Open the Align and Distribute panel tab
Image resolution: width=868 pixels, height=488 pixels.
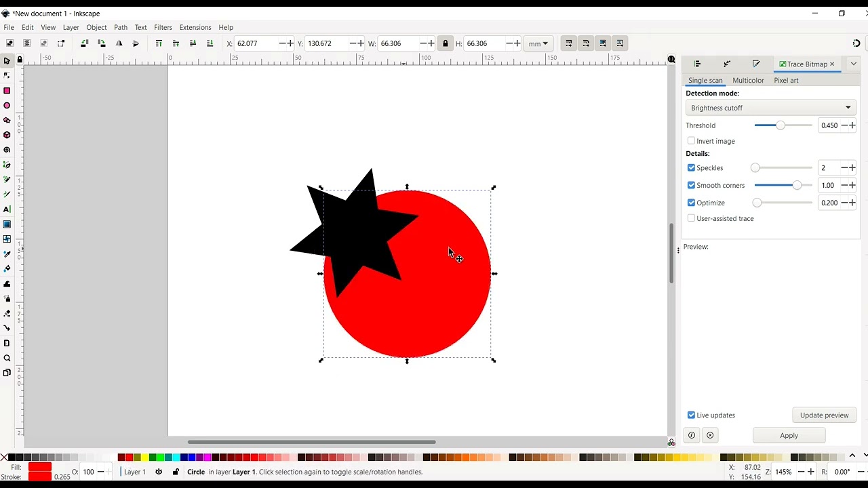tap(697, 64)
